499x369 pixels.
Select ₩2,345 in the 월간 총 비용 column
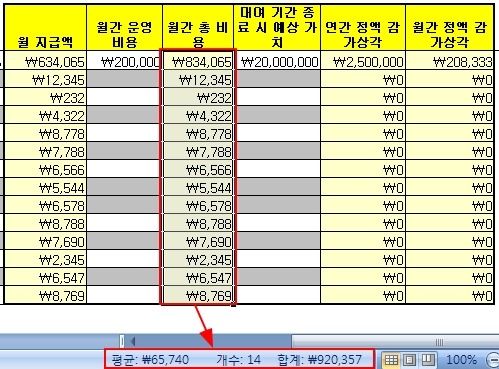pyautogui.click(x=198, y=259)
